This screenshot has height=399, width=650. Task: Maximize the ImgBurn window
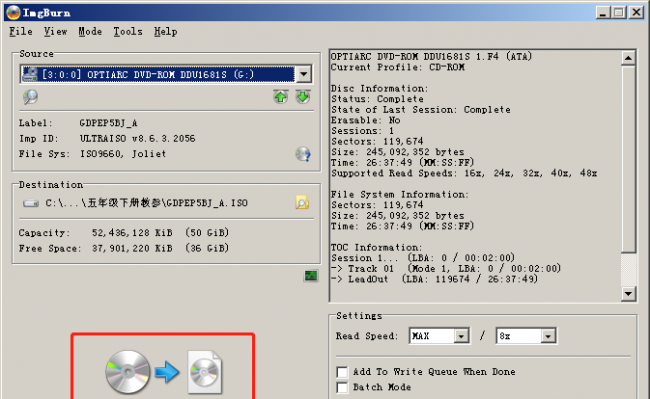click(619, 12)
